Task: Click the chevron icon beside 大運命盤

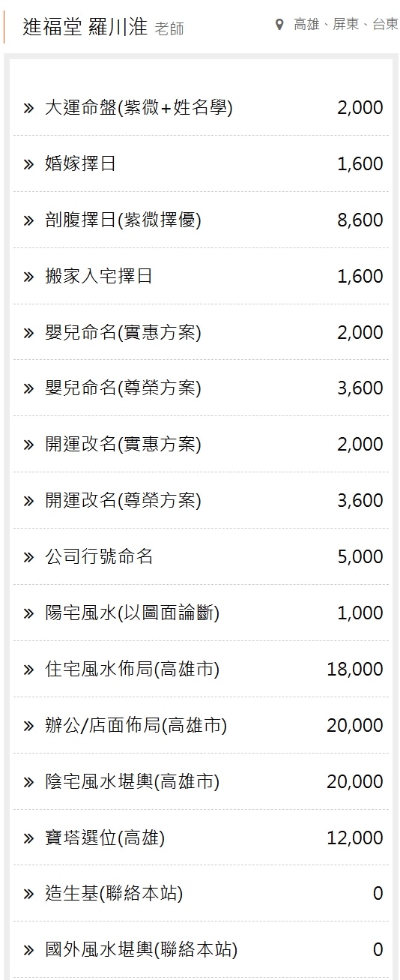Action: (x=28, y=107)
